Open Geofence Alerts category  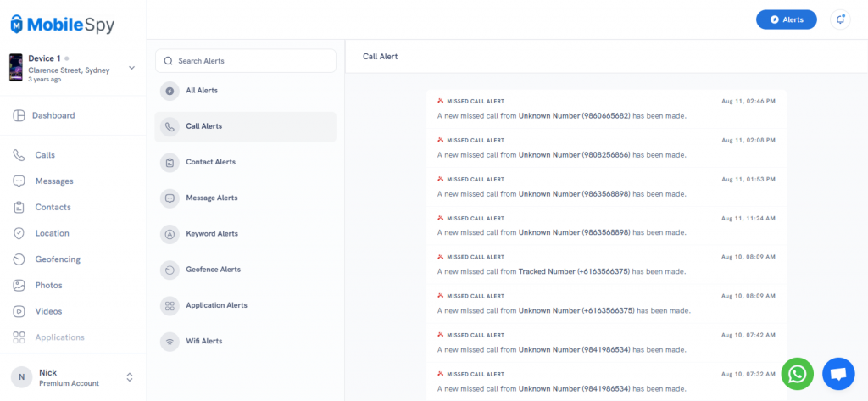point(213,270)
